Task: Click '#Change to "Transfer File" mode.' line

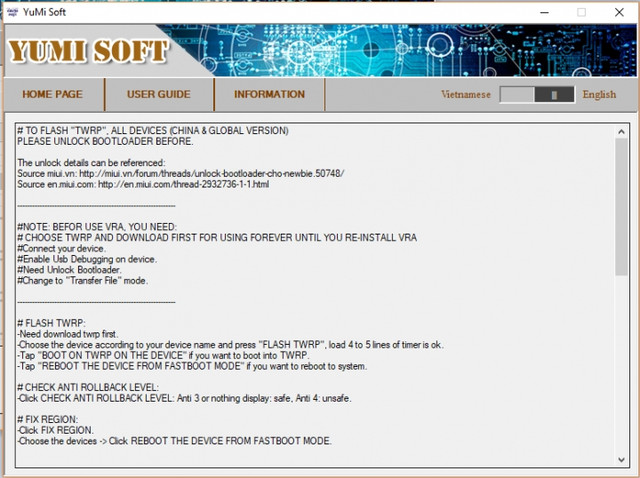Action: pyautogui.click(x=82, y=280)
